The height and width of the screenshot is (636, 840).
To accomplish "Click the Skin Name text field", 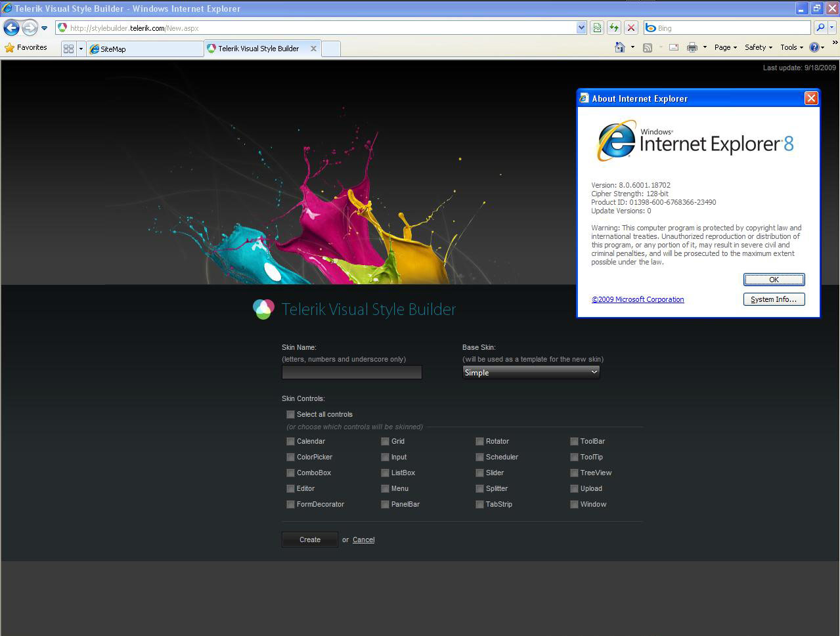I will (x=351, y=372).
